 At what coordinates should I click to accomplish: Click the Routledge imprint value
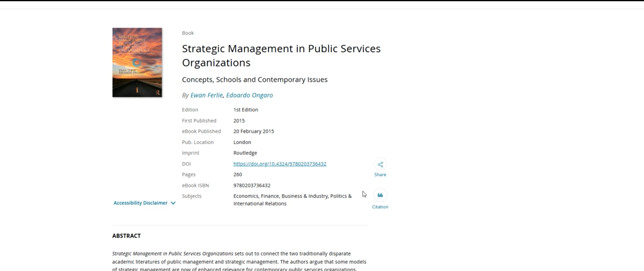[245, 153]
